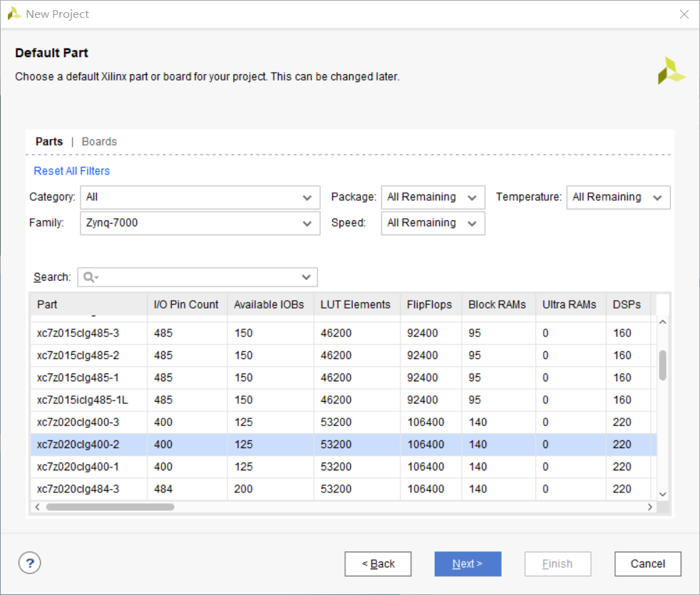Click the Vivado logo in the title bar
This screenshot has width=700, height=595.
14,14
